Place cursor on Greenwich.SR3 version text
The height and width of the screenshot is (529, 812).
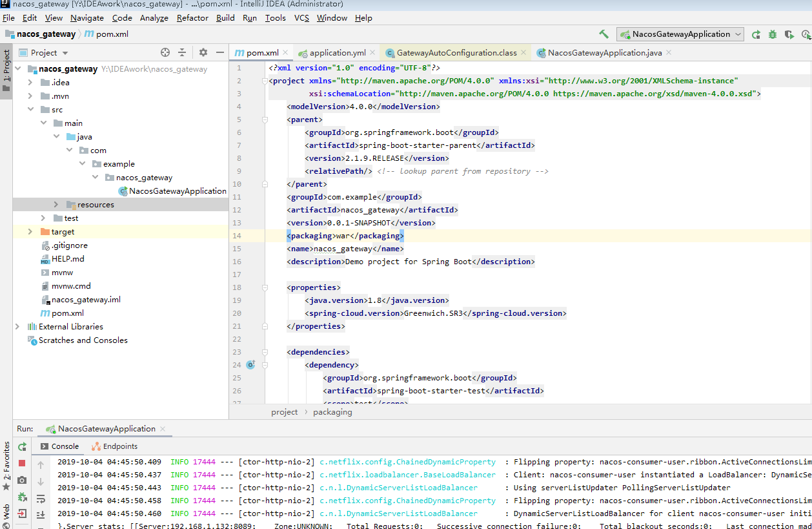(433, 313)
